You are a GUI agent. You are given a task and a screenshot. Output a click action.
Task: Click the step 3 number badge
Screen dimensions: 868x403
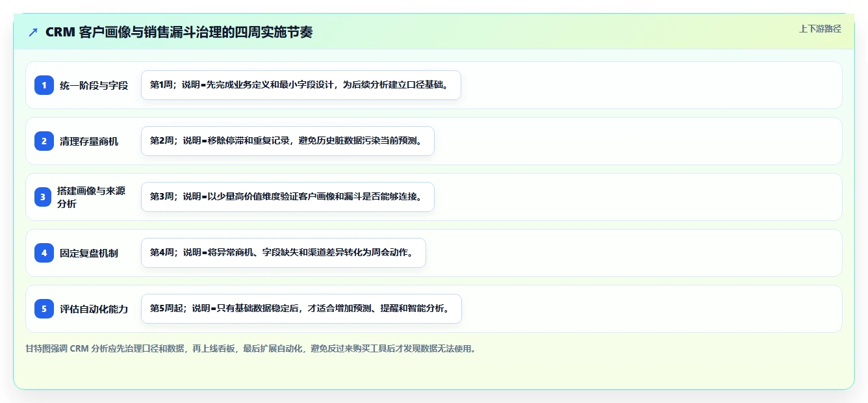[44, 197]
